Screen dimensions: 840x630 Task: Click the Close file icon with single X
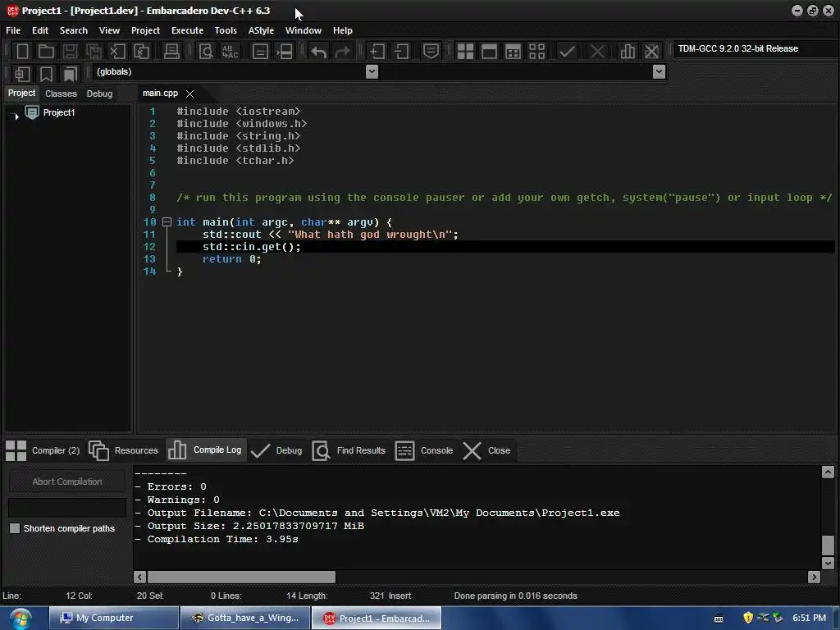click(117, 52)
